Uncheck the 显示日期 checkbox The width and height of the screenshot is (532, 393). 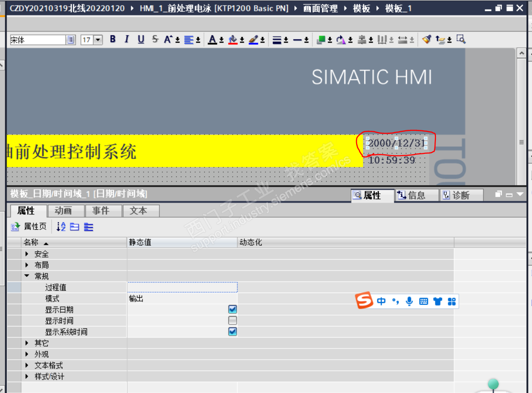[232, 309]
